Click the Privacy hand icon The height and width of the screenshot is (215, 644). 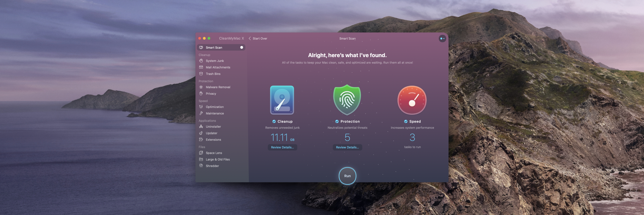pos(201,93)
